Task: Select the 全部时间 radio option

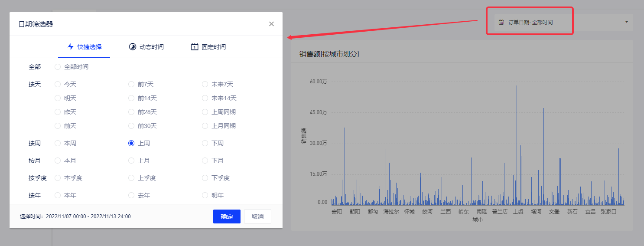Action: pyautogui.click(x=58, y=67)
